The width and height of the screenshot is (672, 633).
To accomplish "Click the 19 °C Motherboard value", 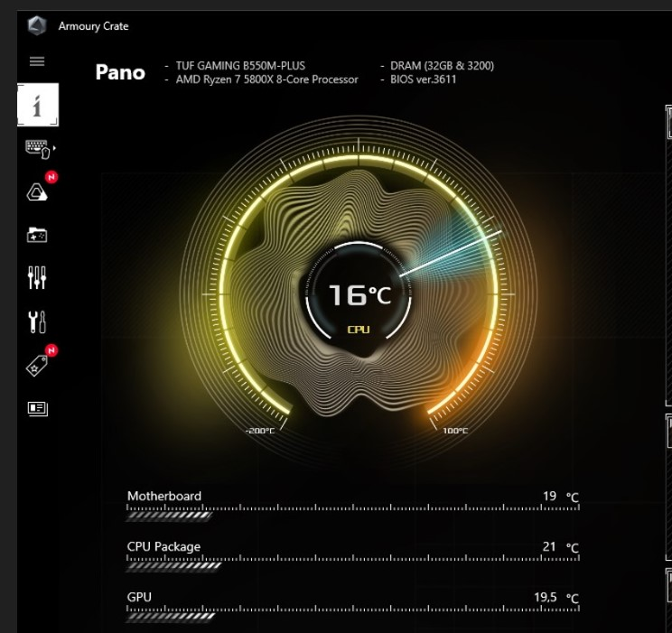I will [x=561, y=497].
